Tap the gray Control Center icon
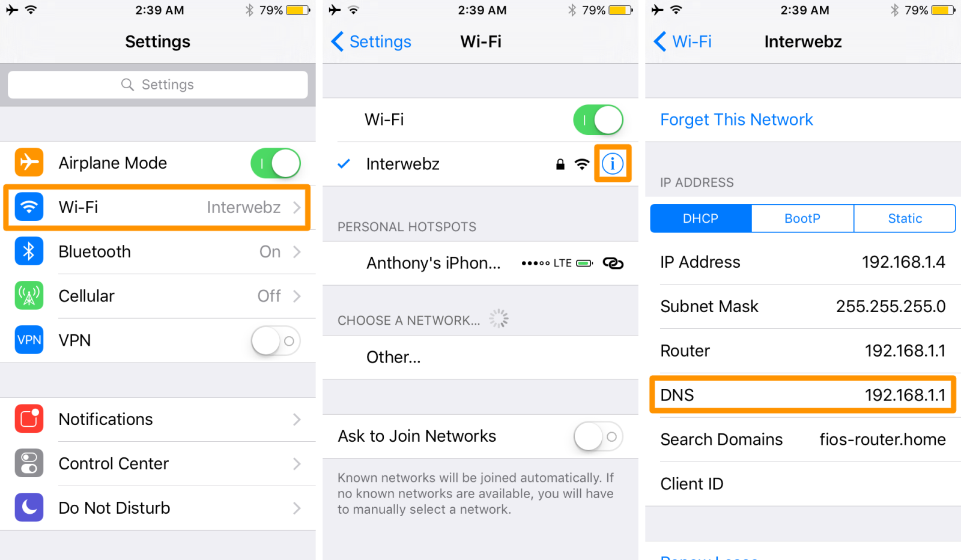 point(29,463)
